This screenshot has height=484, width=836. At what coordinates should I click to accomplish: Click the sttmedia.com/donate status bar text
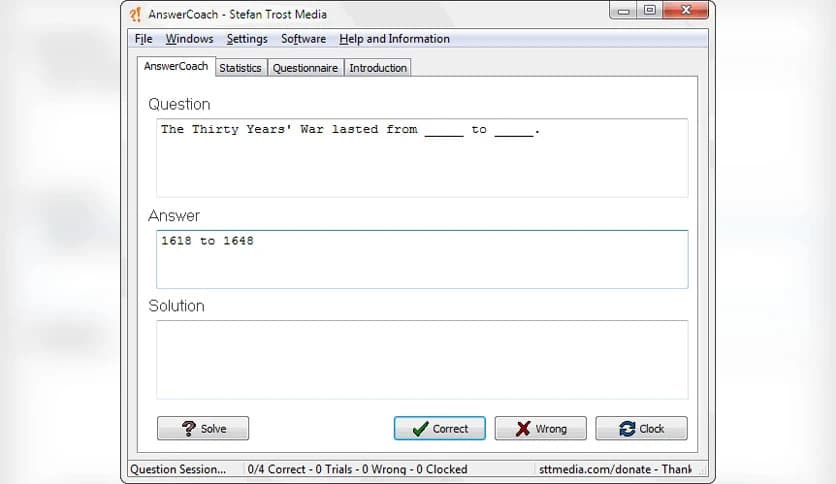pos(615,469)
